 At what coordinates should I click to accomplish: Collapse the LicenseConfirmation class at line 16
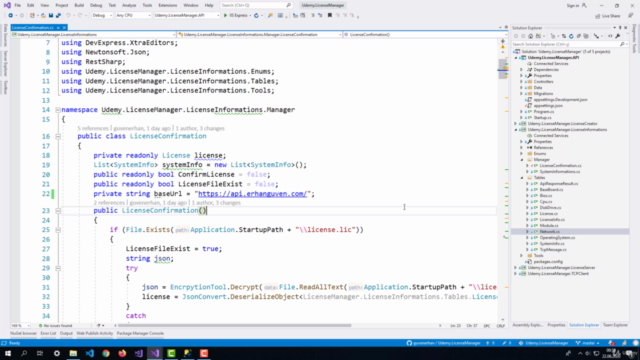click(x=58, y=136)
